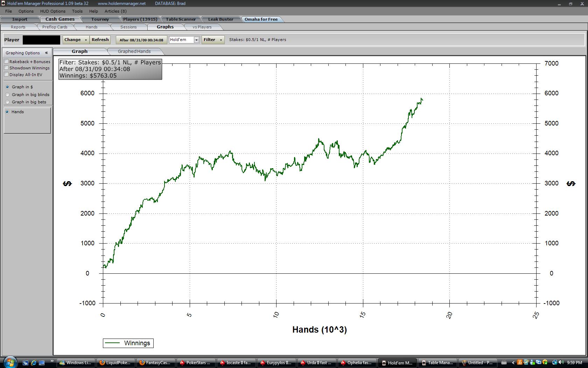Open the Players (13915) tab

click(140, 19)
